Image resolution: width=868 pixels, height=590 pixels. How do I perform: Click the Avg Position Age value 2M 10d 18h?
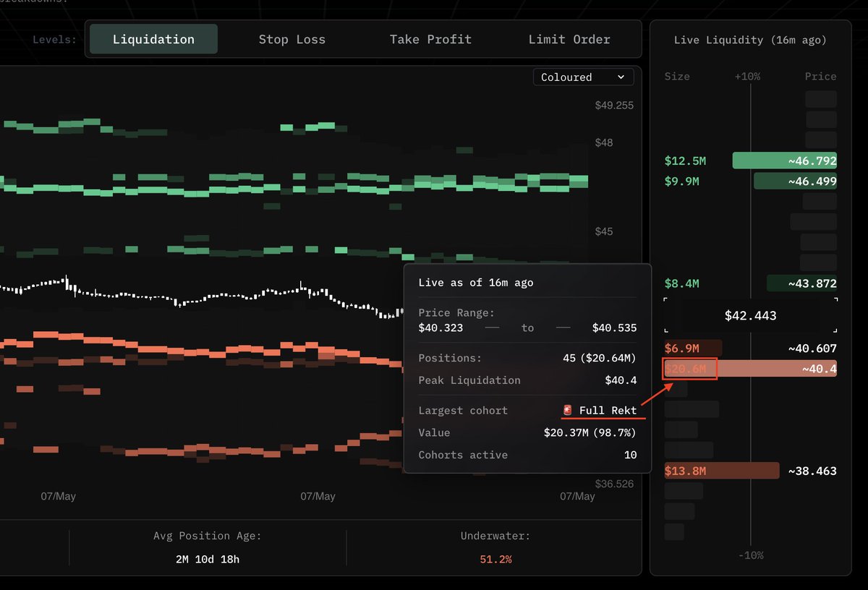(208, 559)
